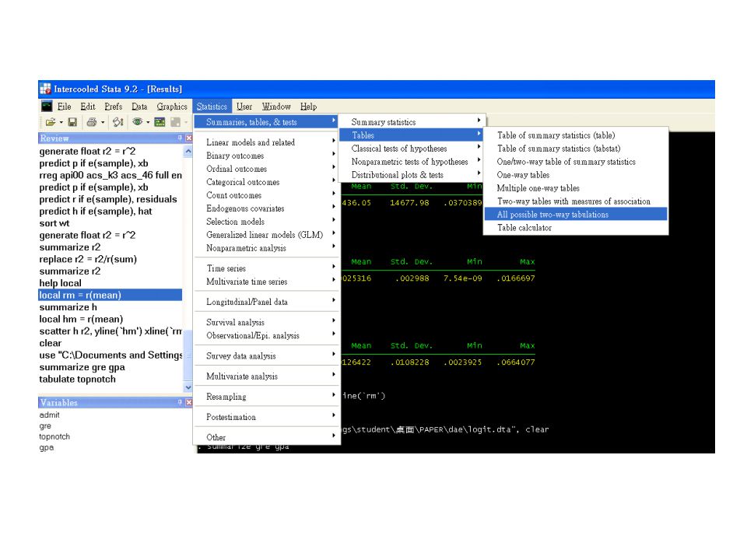Choose Two-way tables with measures of association
The height and width of the screenshot is (560, 747).
coord(576,201)
